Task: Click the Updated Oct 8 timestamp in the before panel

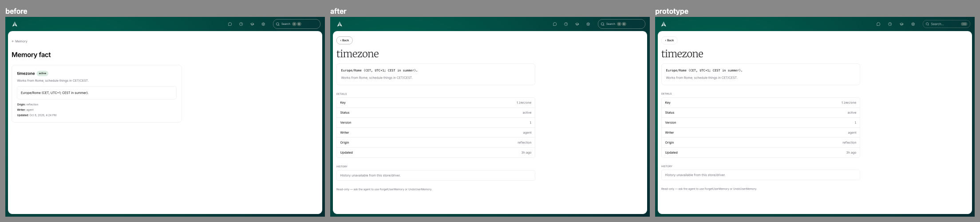Action: tap(37, 115)
